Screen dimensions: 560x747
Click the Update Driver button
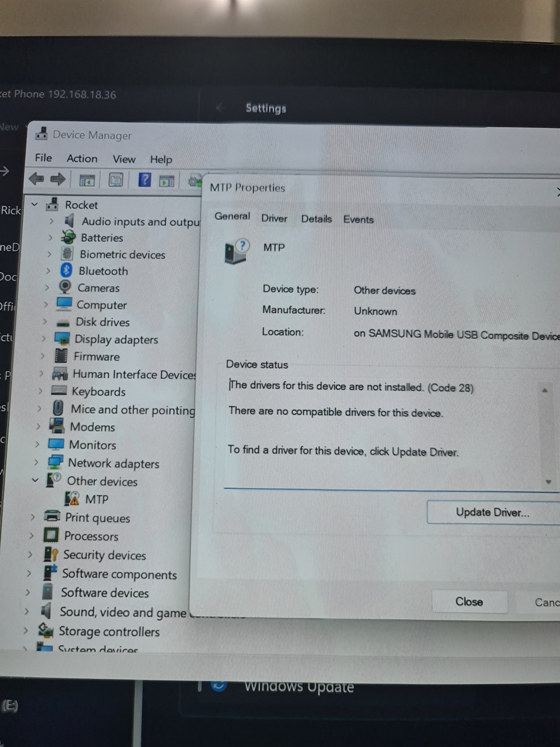click(x=492, y=512)
